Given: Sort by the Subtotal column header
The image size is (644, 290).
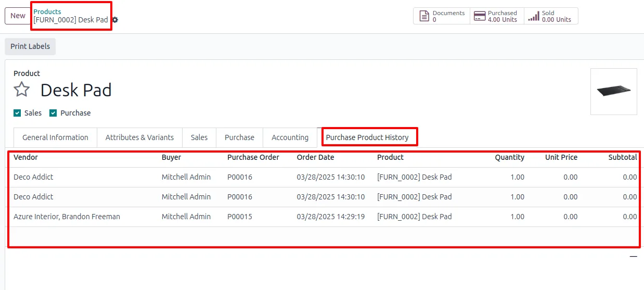Looking at the screenshot, I should 623,157.
